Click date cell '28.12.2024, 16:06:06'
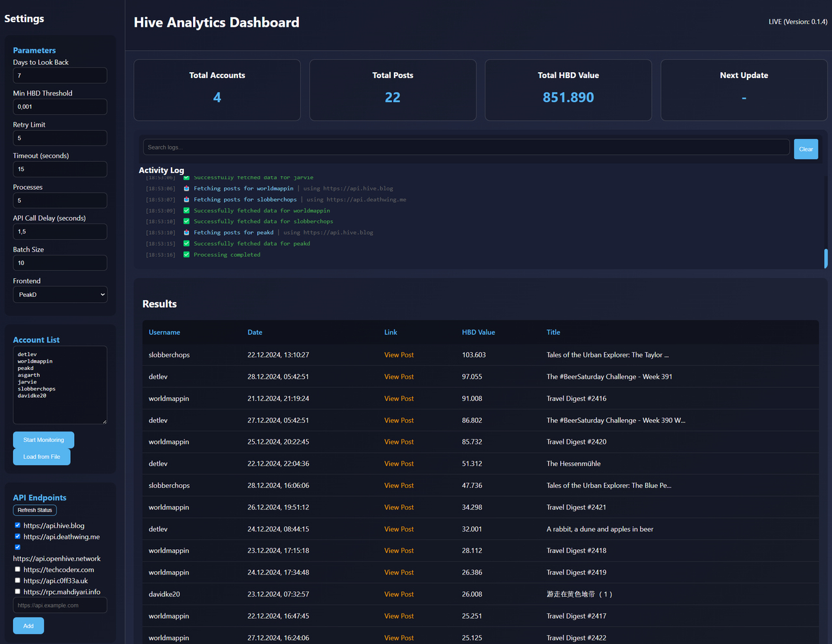832x644 pixels. click(x=278, y=485)
